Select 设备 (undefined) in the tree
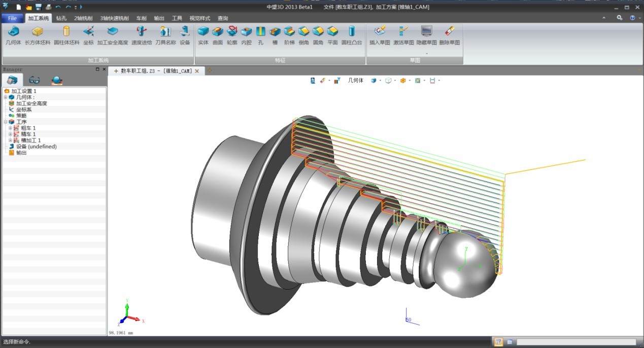Image resolution: width=644 pixels, height=348 pixels. 36,147
